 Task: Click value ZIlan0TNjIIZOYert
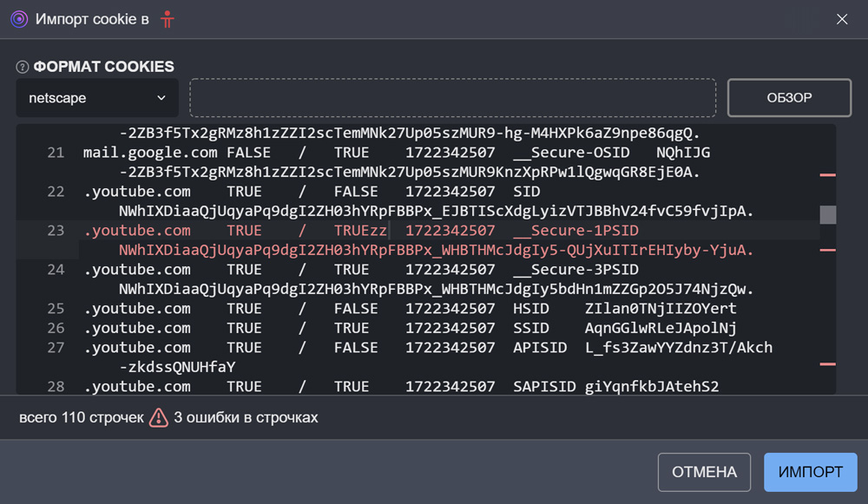tap(661, 309)
